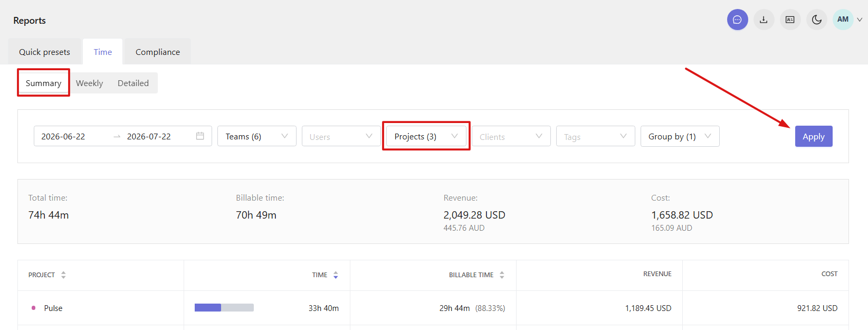Switch to Detailed report view

coord(133,83)
